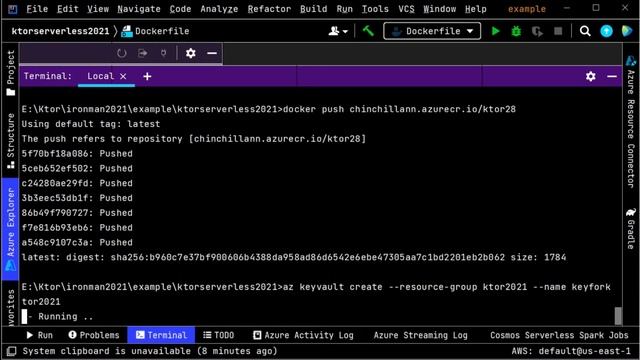Open the Analyze menu

[x=219, y=9]
